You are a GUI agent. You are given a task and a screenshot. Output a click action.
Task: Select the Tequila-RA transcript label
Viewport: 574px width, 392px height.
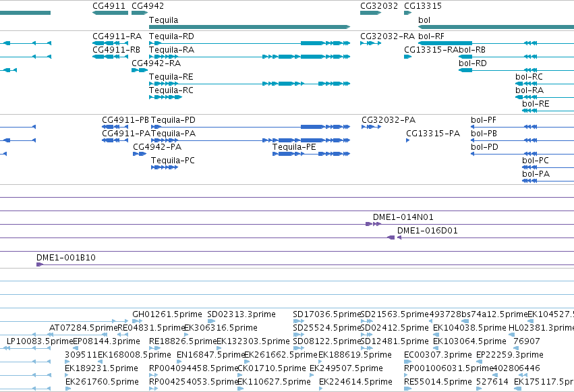click(x=171, y=50)
